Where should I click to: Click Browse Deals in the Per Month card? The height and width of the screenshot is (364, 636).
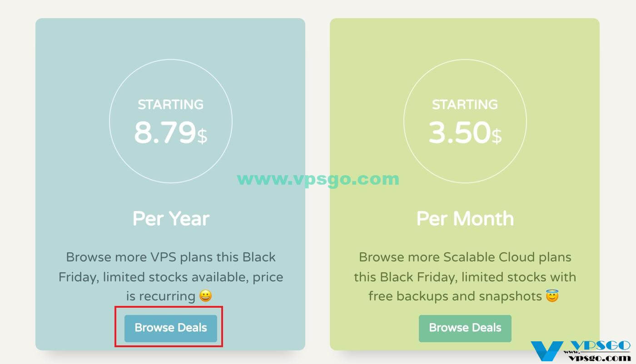[465, 328]
